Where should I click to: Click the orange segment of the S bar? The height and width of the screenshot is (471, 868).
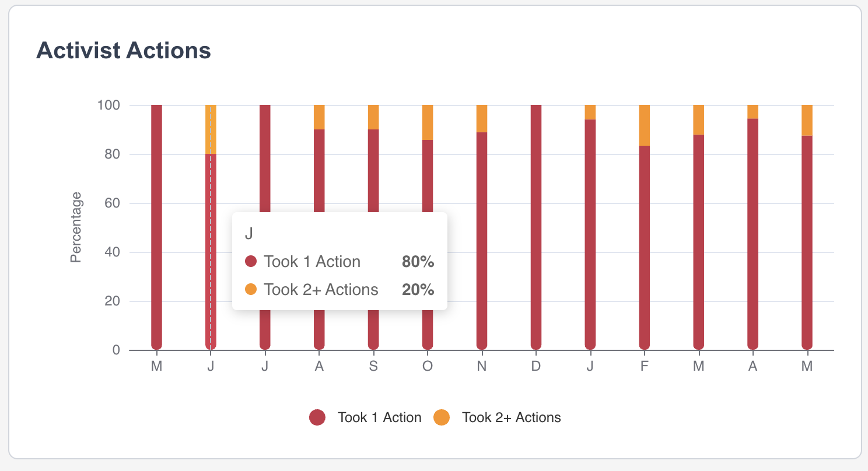[373, 117]
